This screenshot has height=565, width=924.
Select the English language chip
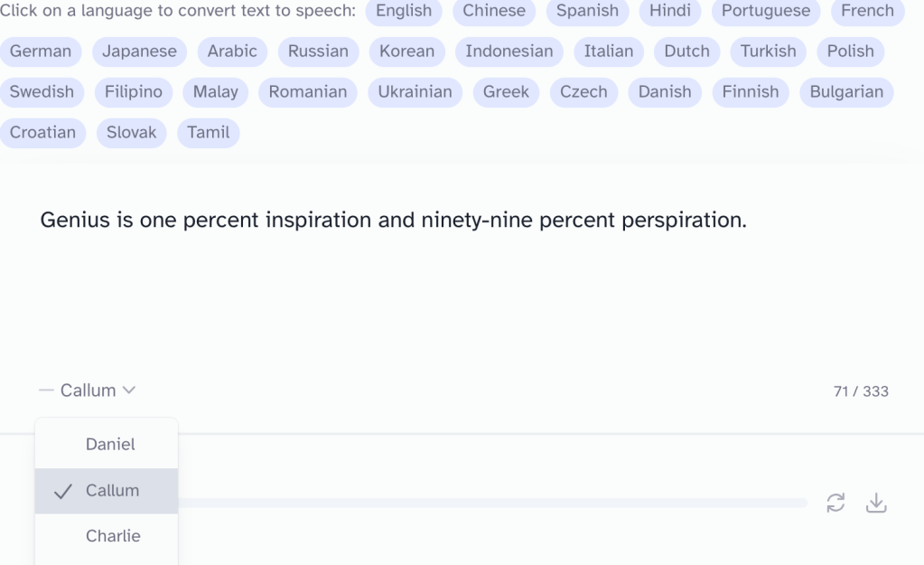tap(404, 11)
